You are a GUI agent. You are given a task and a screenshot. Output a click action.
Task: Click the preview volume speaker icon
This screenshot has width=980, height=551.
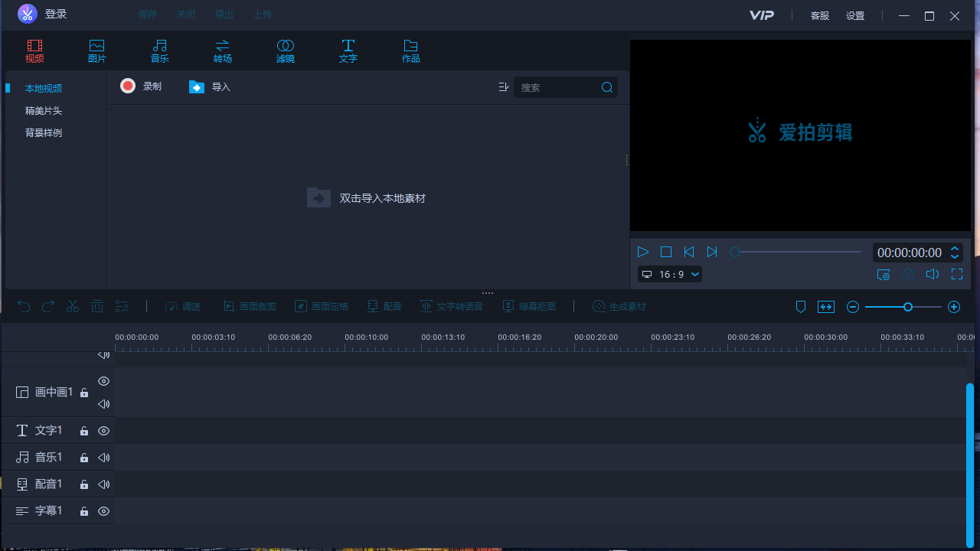coord(933,275)
